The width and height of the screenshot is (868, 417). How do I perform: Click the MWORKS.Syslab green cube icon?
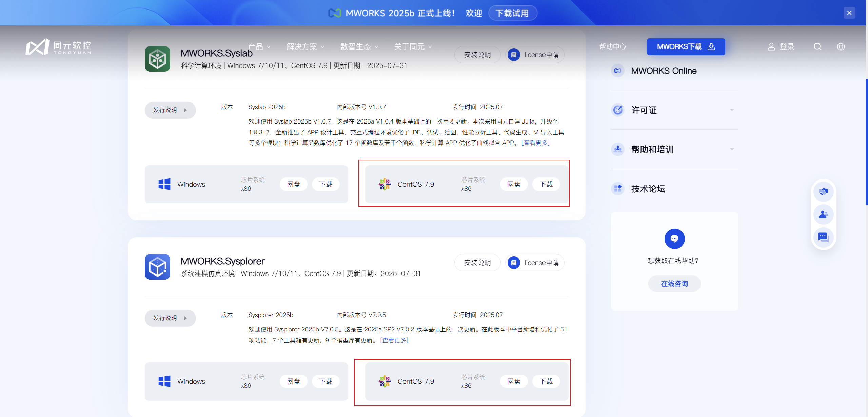click(157, 59)
